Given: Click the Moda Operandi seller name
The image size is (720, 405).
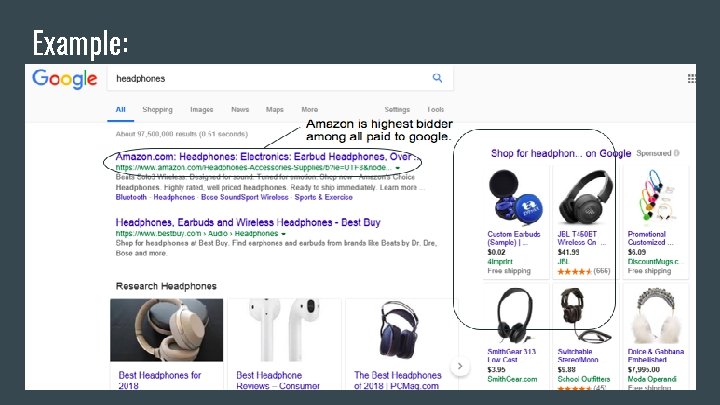Looking at the screenshot, I should click(652, 379).
